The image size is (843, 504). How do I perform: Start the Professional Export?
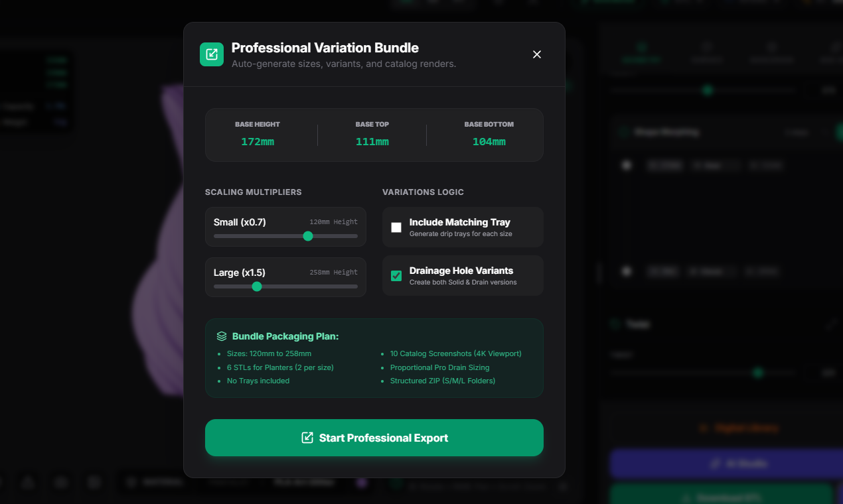point(374,438)
